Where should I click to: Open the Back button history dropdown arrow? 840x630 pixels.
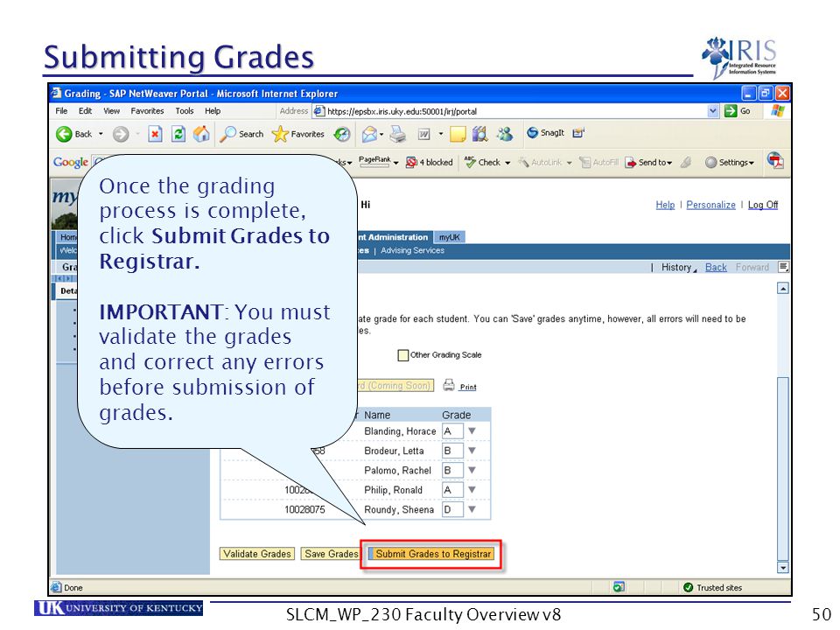coord(101,134)
